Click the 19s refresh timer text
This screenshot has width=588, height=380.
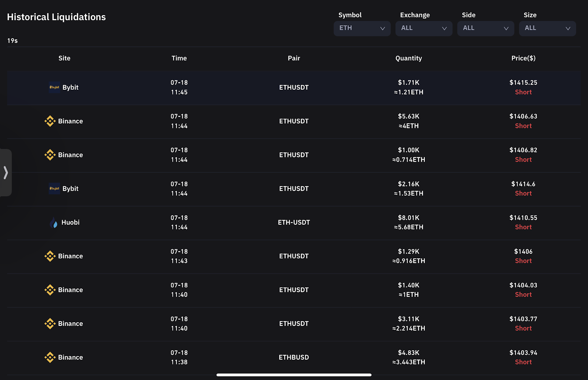point(12,41)
